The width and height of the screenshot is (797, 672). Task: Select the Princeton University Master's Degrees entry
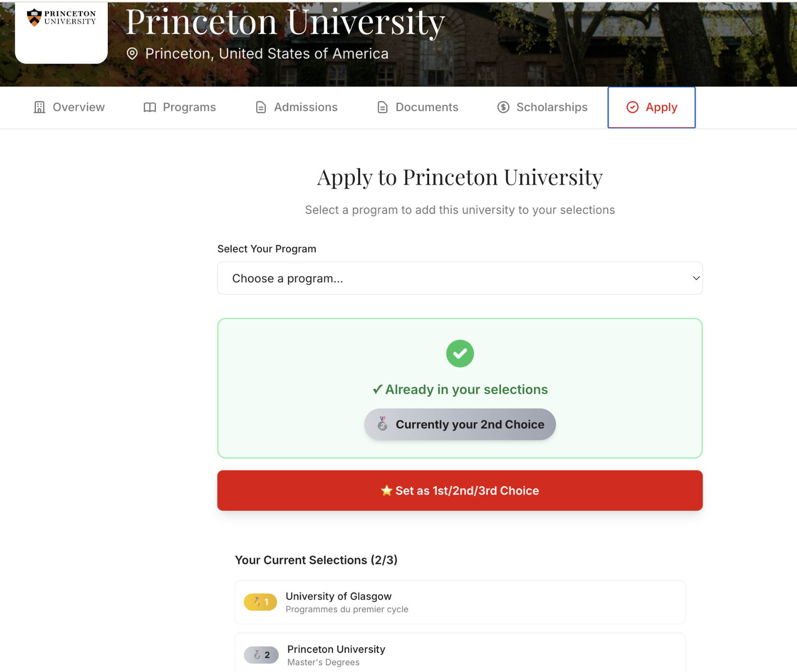(460, 655)
